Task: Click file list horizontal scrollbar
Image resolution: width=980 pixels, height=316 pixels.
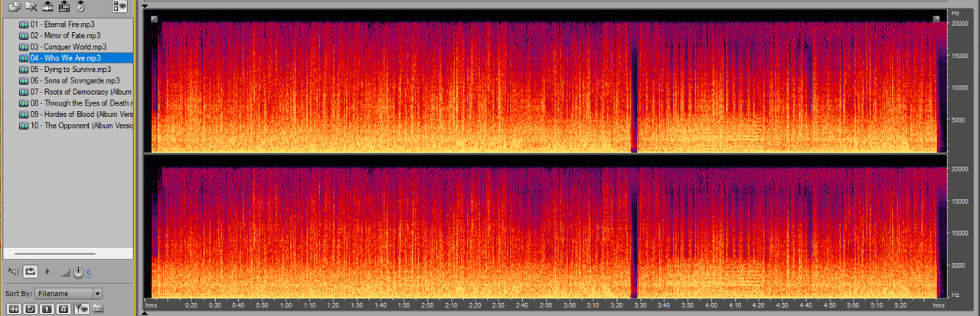Action: (55, 254)
